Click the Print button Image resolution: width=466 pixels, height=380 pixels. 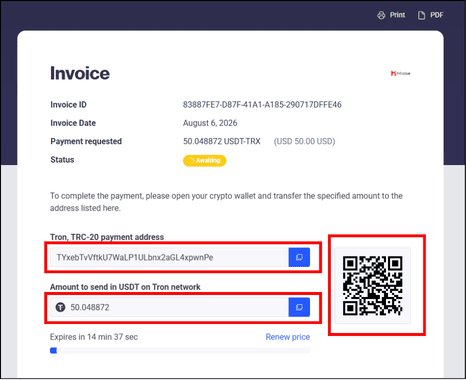391,15
